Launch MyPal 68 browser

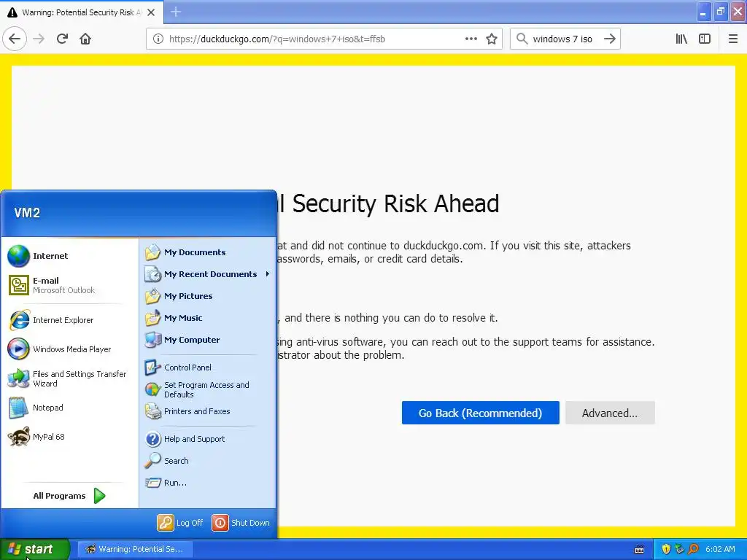pyautogui.click(x=70, y=437)
